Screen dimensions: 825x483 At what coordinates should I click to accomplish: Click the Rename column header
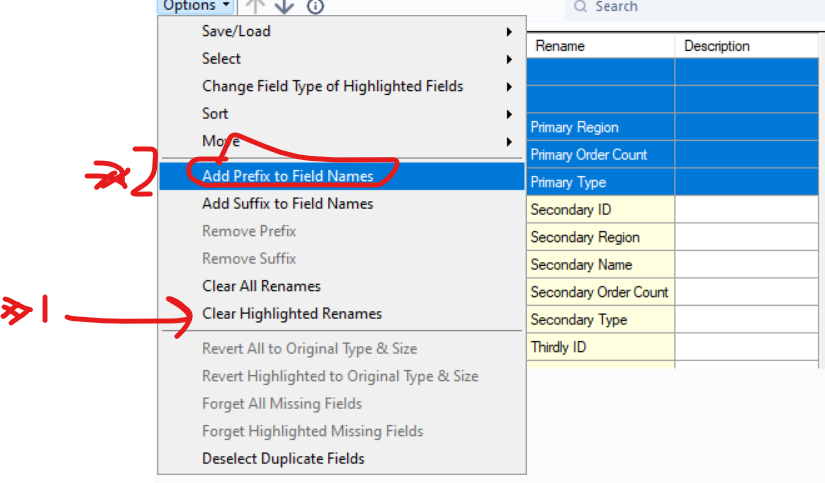[560, 46]
